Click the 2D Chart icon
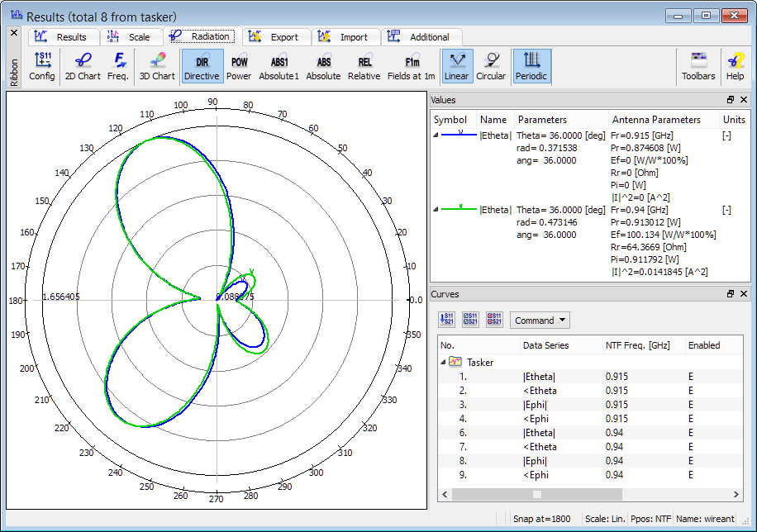 83,66
